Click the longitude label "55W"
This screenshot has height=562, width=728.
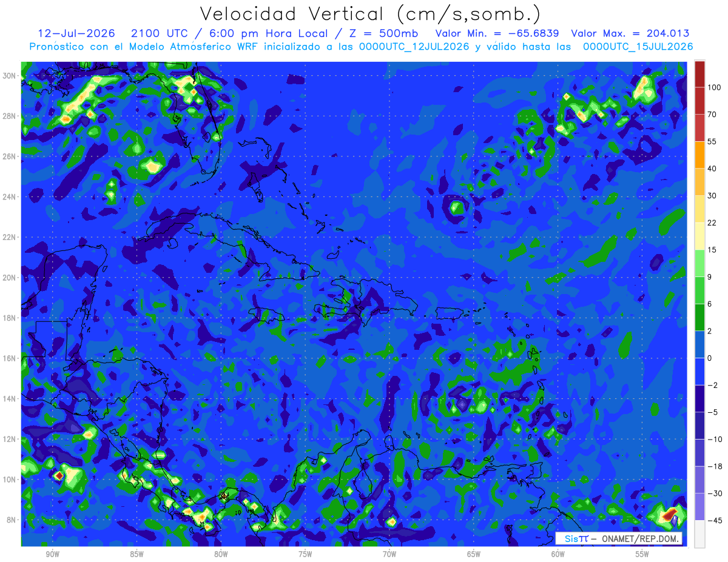[x=642, y=554]
